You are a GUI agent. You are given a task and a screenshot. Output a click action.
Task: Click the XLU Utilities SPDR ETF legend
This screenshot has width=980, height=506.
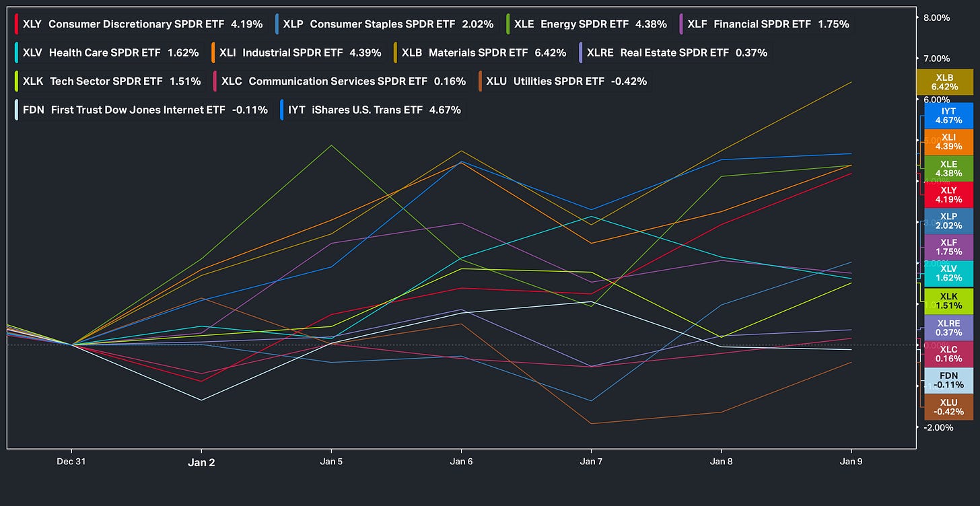pyautogui.click(x=565, y=81)
